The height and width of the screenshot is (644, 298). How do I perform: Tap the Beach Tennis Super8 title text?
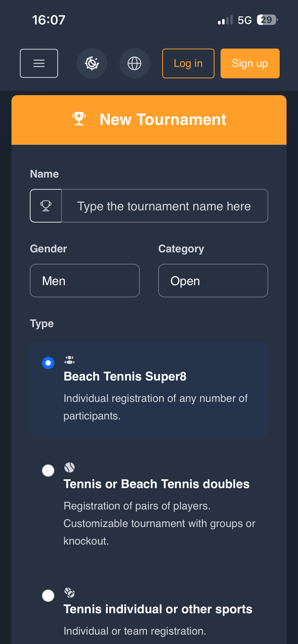point(125,376)
